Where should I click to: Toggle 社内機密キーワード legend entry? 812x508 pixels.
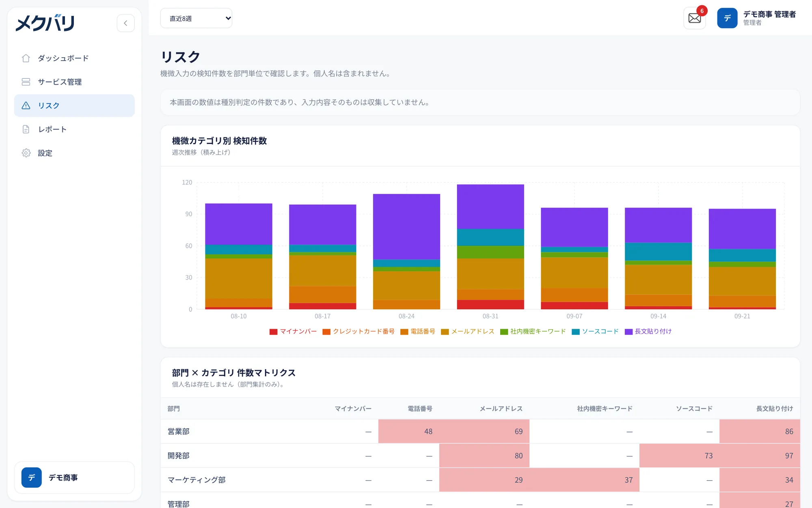tap(533, 332)
